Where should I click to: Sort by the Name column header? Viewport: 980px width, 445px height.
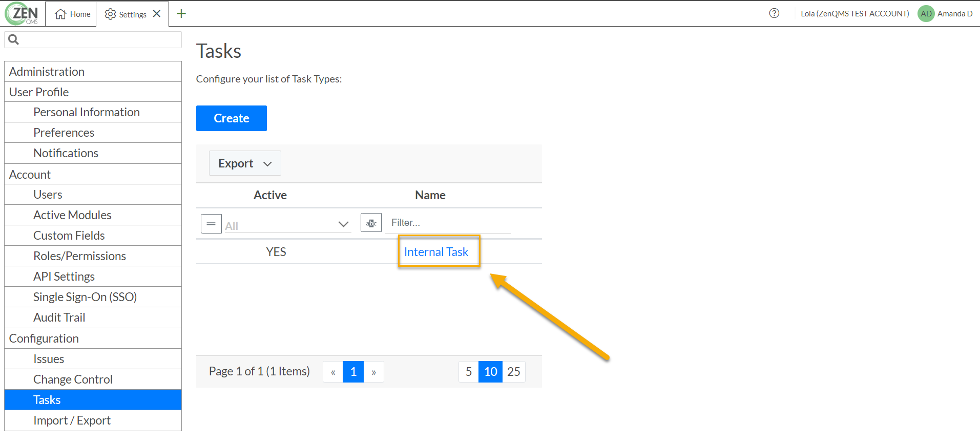pyautogui.click(x=430, y=195)
